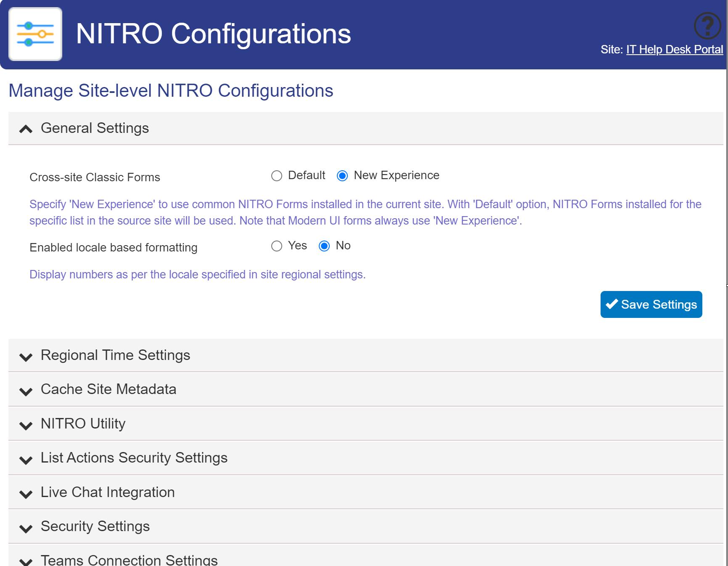Click the Save Settings button
This screenshot has height=566, width=728.
[x=651, y=304]
